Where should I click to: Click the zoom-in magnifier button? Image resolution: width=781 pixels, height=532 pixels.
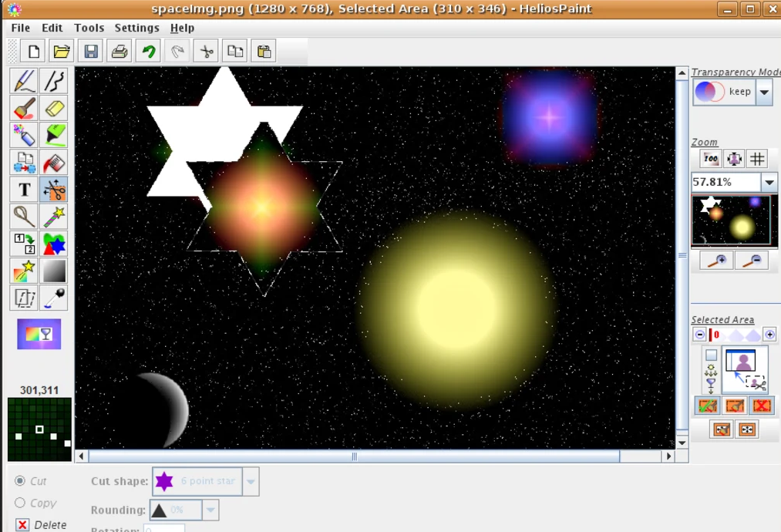pyautogui.click(x=716, y=261)
